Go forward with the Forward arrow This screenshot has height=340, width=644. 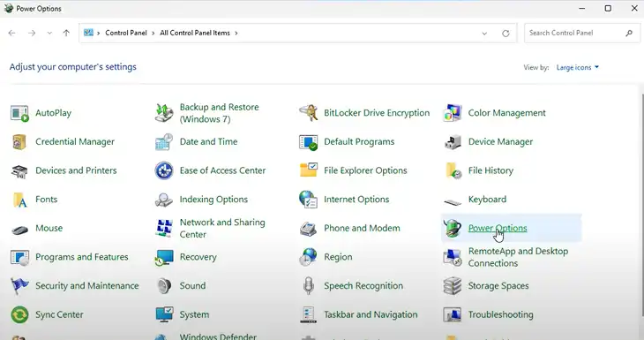32,33
